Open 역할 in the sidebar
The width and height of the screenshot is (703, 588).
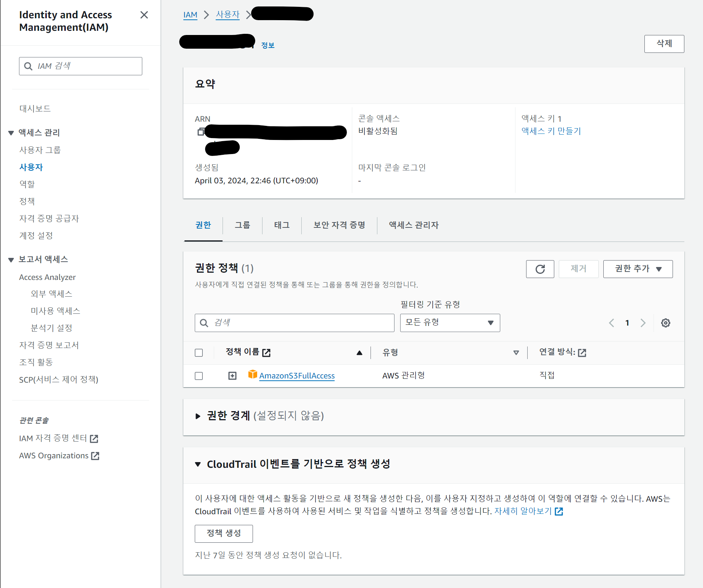[27, 184]
